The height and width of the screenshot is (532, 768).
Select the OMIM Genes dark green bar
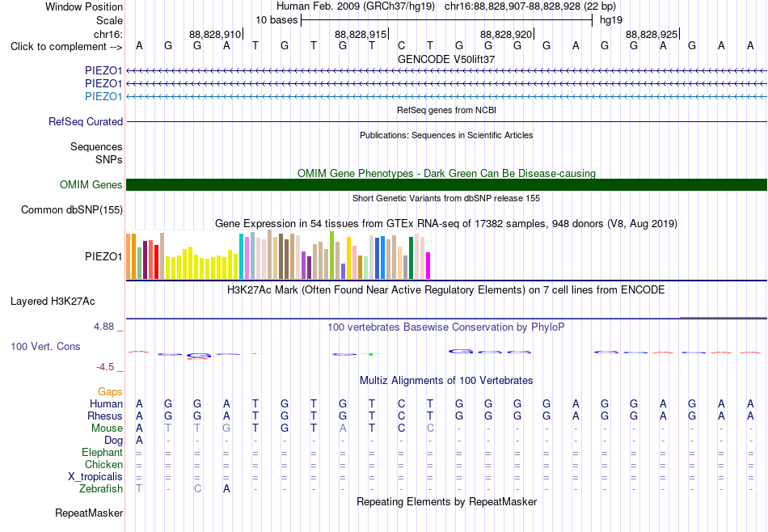(446, 184)
